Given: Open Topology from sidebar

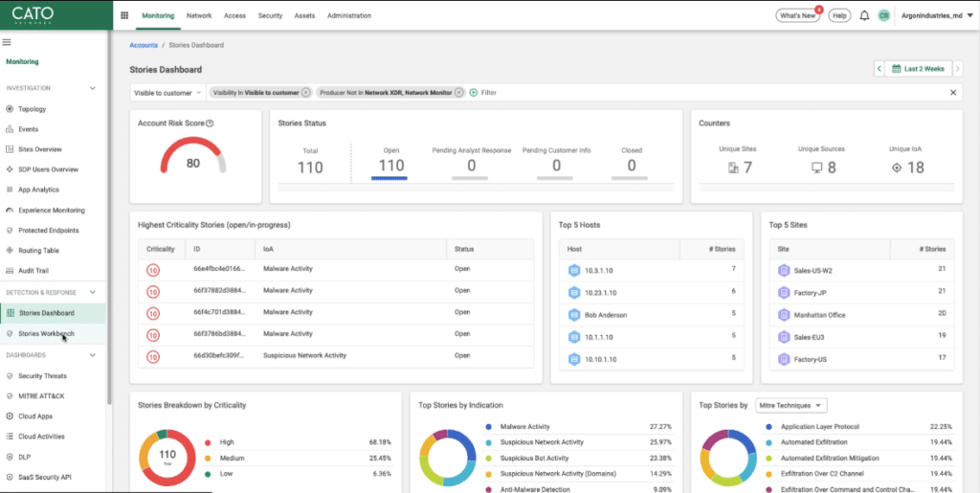Looking at the screenshot, I should click(x=32, y=109).
